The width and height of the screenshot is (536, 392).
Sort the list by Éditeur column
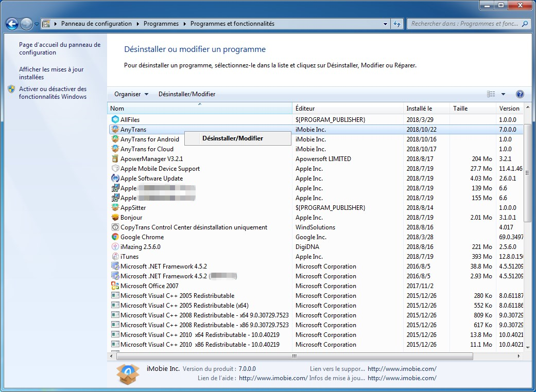coord(348,108)
